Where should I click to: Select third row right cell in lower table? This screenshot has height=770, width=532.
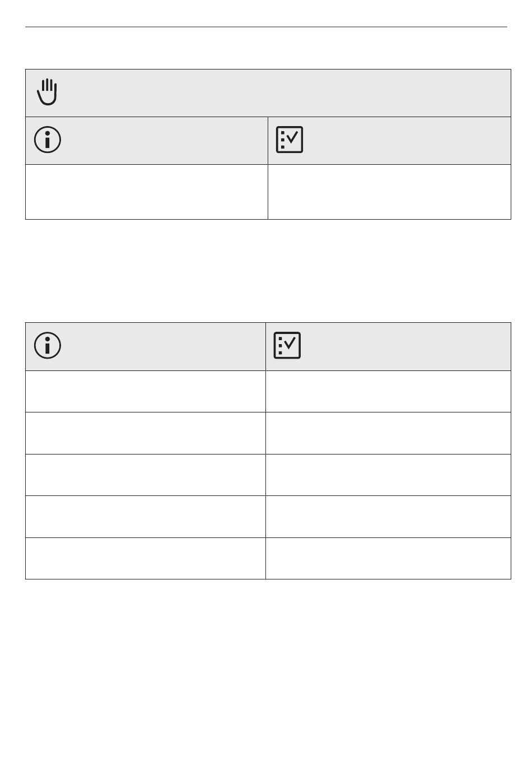tap(388, 475)
